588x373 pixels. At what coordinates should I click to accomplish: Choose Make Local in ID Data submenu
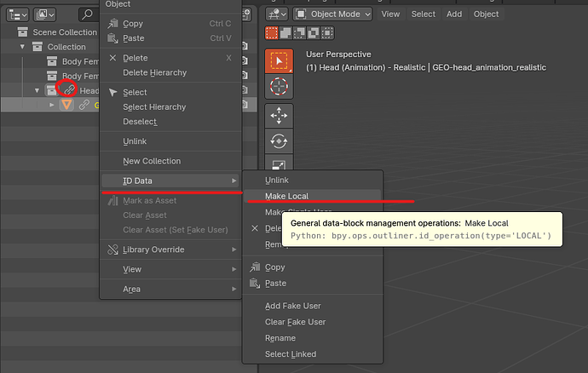point(313,196)
